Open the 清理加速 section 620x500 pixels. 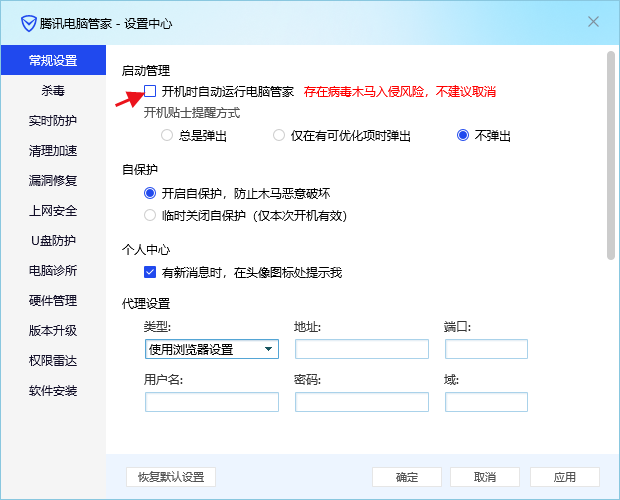click(x=53, y=151)
